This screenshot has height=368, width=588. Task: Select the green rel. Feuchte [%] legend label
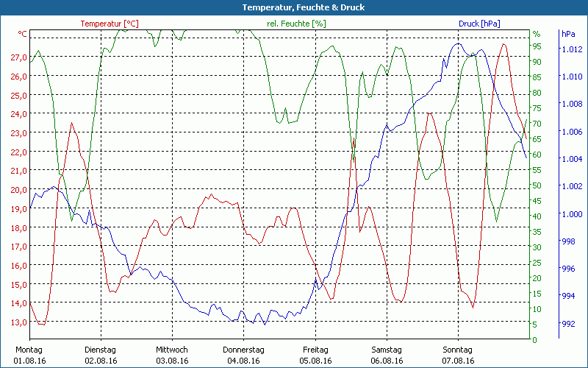point(296,24)
